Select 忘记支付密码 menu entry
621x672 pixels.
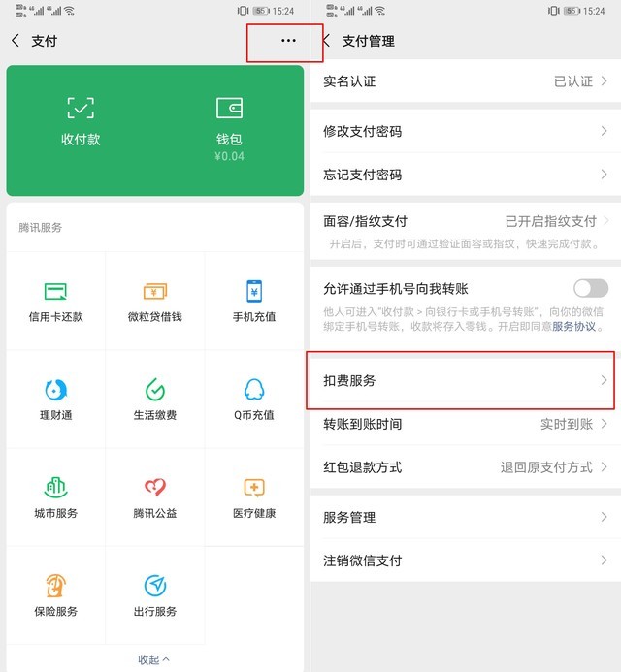466,174
